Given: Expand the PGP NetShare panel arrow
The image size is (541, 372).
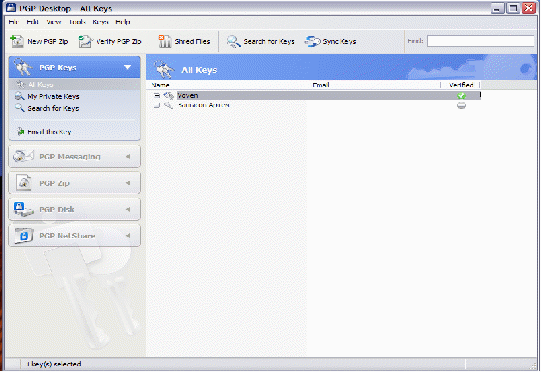Looking at the screenshot, I should coord(128,235).
